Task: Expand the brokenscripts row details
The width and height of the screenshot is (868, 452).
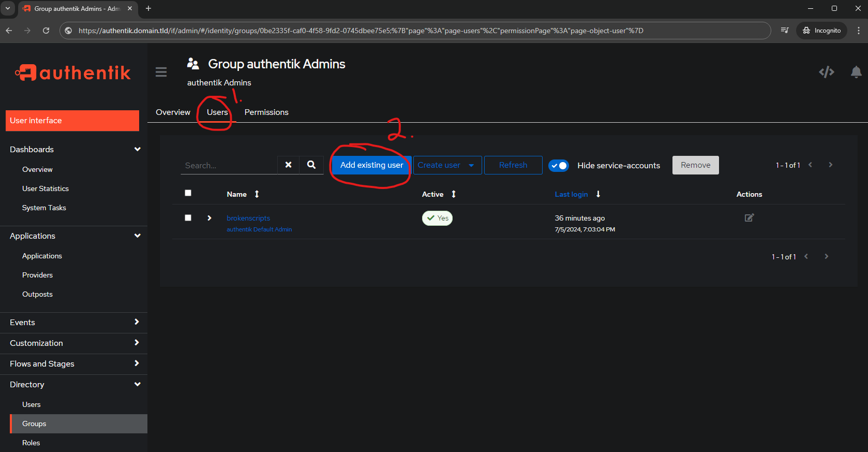Action: [209, 218]
